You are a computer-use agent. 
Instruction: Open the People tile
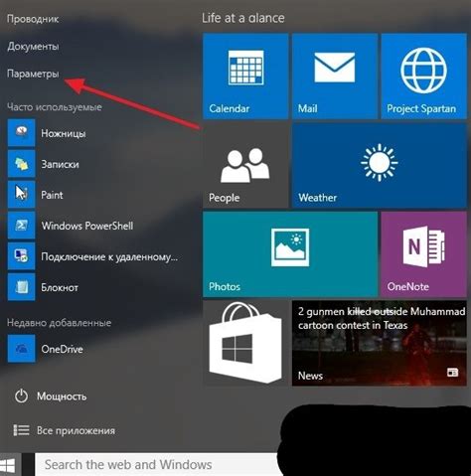(x=245, y=165)
